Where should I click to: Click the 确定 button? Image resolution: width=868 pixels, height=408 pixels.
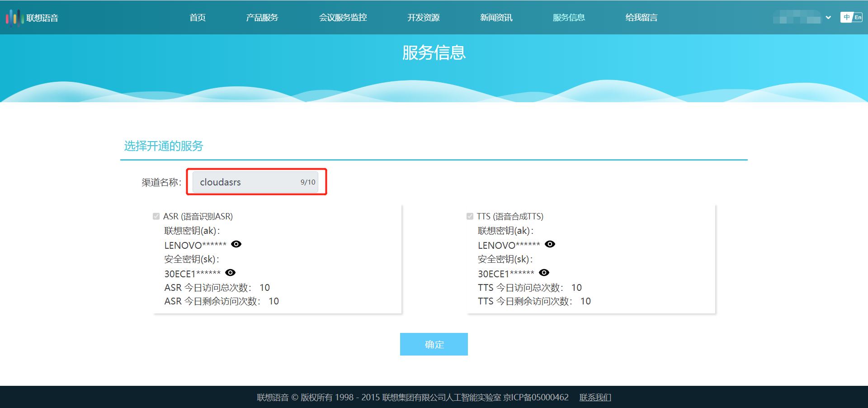click(434, 344)
